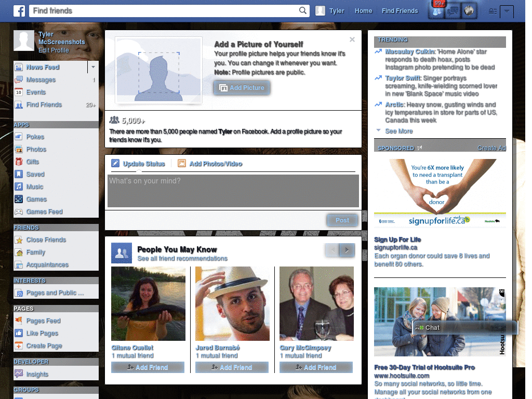Open See all friend recommendations link

[x=182, y=259]
